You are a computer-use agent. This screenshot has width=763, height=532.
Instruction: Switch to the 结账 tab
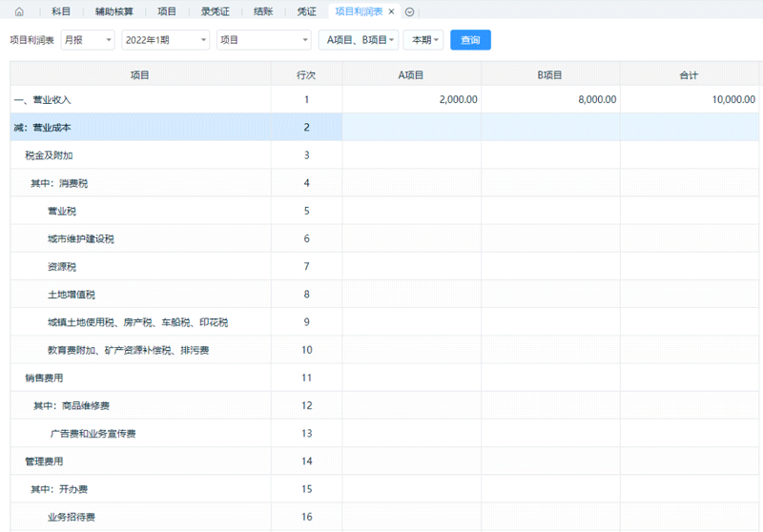click(x=263, y=11)
